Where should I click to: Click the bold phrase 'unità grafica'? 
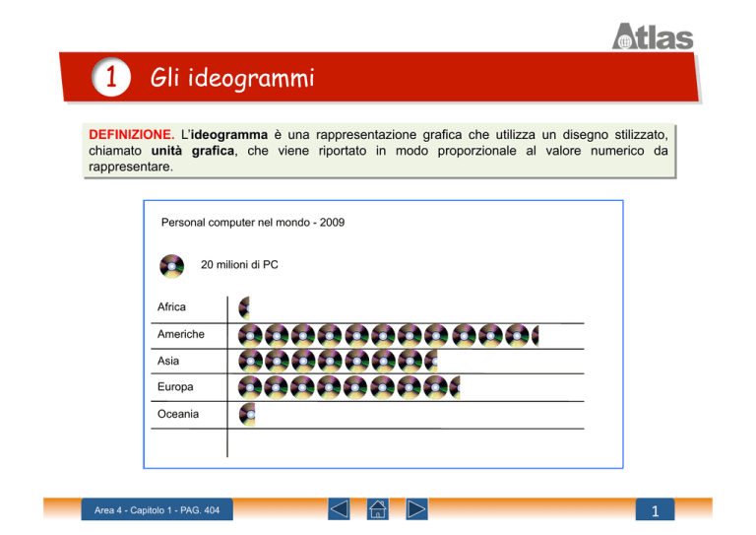click(x=193, y=151)
